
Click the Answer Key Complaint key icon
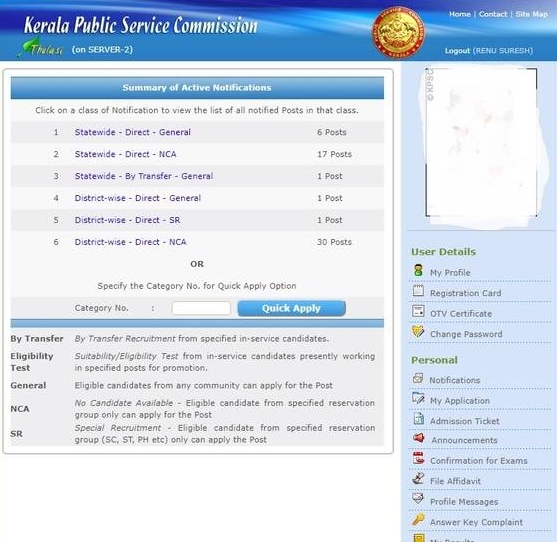pos(418,520)
